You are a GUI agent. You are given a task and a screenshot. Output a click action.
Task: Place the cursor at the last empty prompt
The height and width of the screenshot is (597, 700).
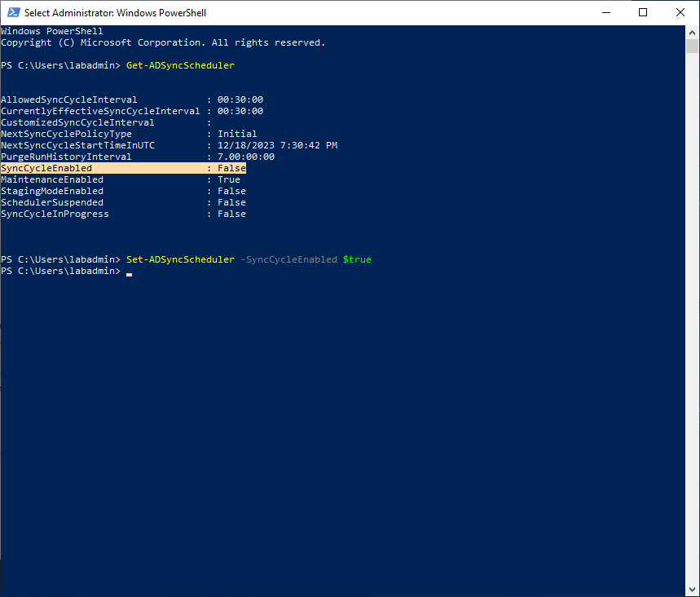[129, 272]
